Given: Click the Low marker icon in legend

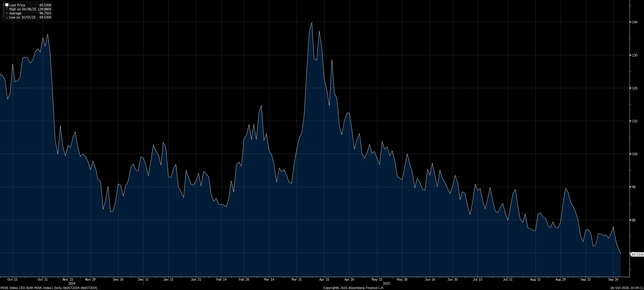Looking at the screenshot, I should (x=7, y=17).
